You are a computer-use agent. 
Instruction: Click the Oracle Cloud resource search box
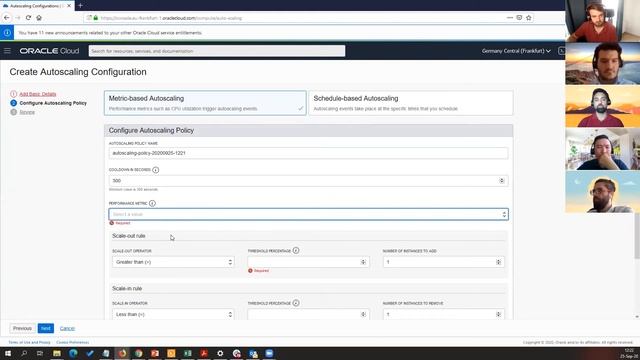click(x=217, y=51)
